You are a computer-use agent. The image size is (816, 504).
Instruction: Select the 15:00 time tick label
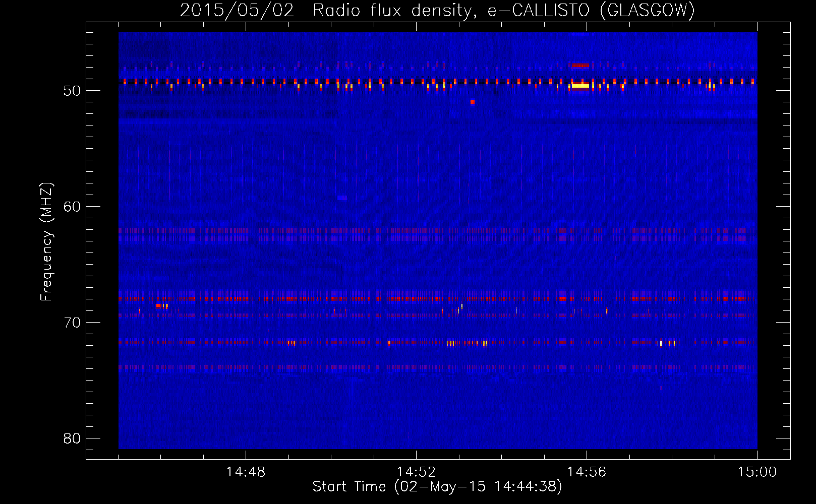(757, 472)
